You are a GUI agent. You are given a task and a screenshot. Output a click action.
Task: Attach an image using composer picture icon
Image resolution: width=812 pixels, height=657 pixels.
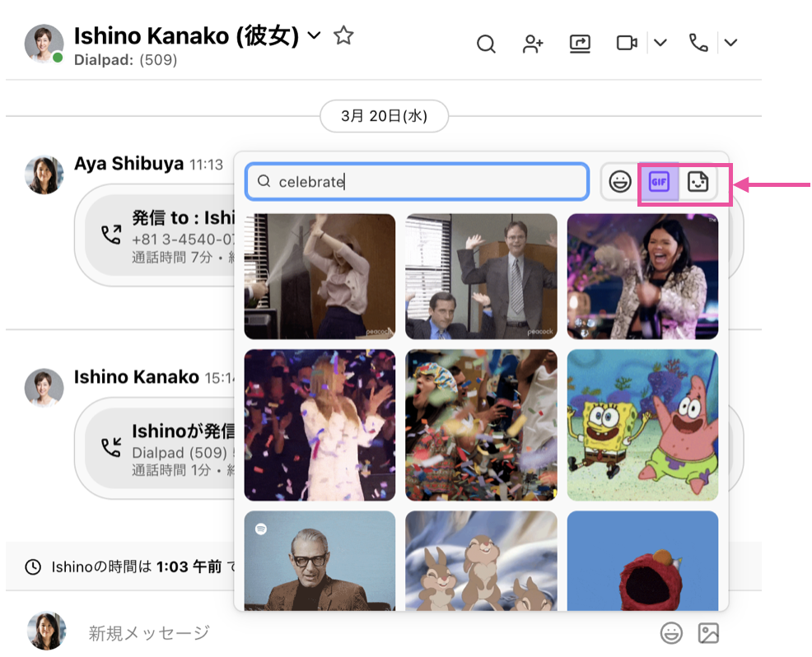pyautogui.click(x=708, y=632)
